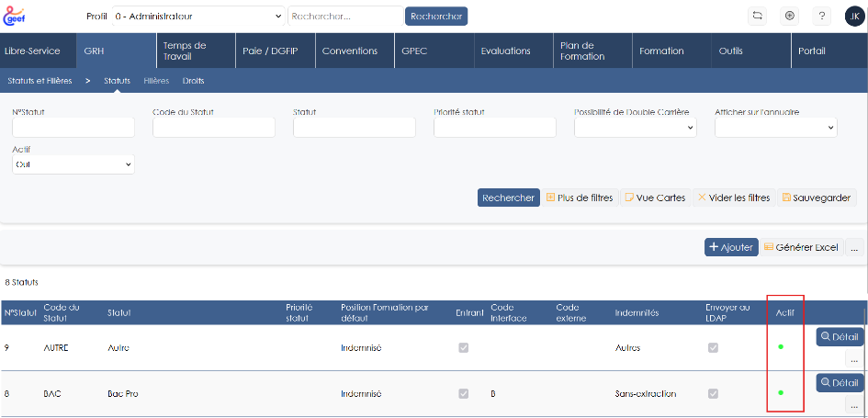
Task: Focus the top Rechercher search field
Action: coord(345,16)
